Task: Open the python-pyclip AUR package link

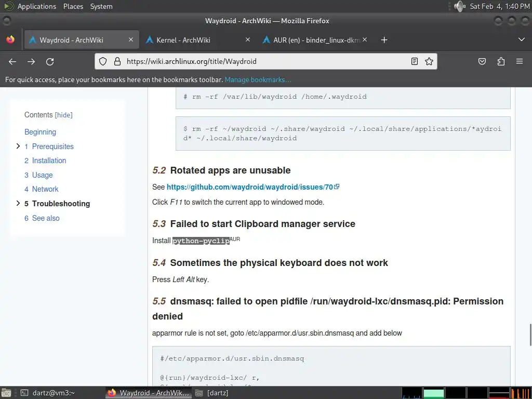Action: [x=201, y=241]
